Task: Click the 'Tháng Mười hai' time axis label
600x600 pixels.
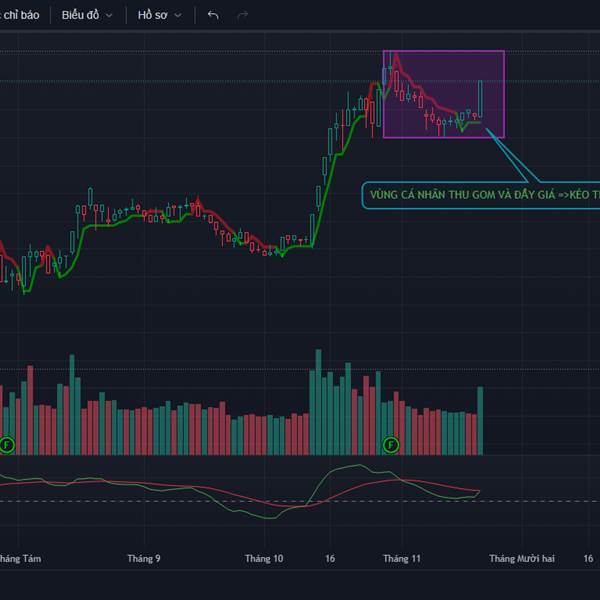Action: pyautogui.click(x=522, y=559)
